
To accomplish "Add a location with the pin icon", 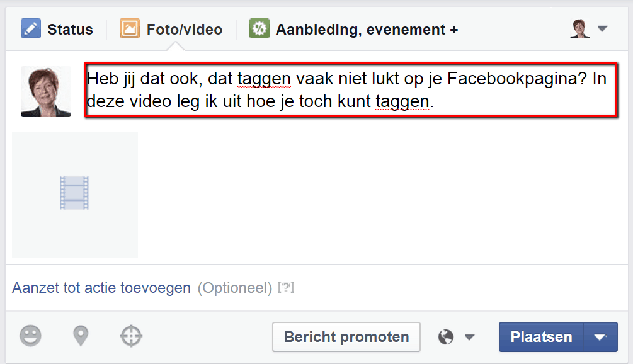I will pyautogui.click(x=81, y=336).
